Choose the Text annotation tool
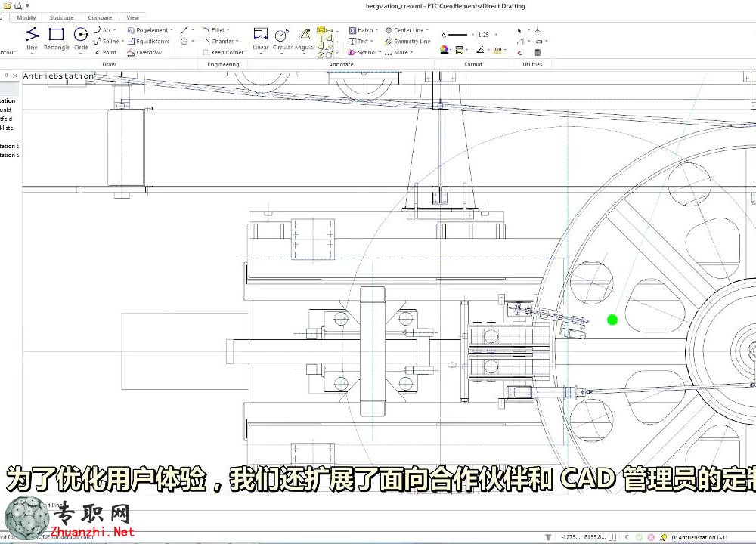This screenshot has height=544, width=756. pyautogui.click(x=358, y=41)
